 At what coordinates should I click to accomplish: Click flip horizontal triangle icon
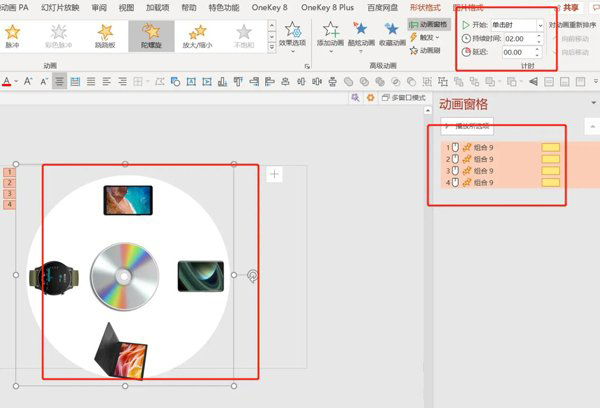pos(533,82)
